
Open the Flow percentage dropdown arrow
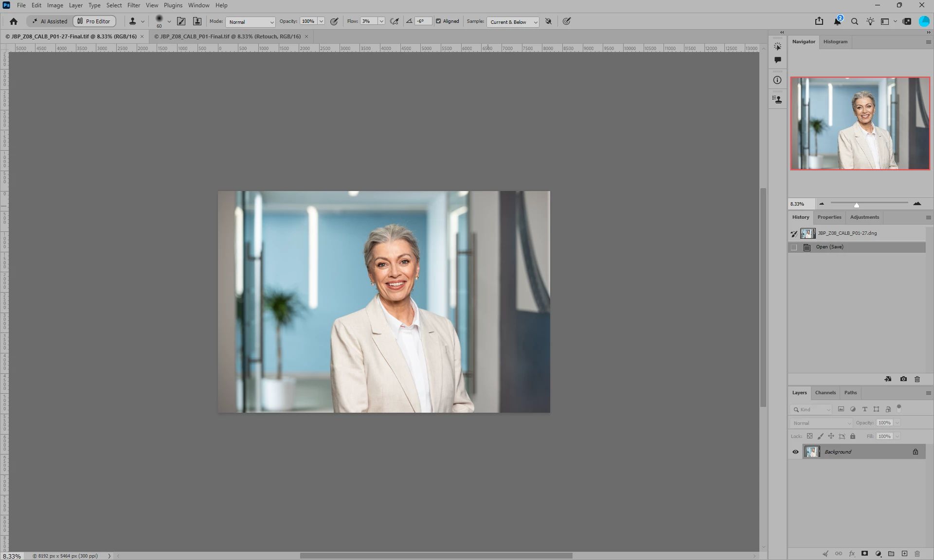pos(381,21)
